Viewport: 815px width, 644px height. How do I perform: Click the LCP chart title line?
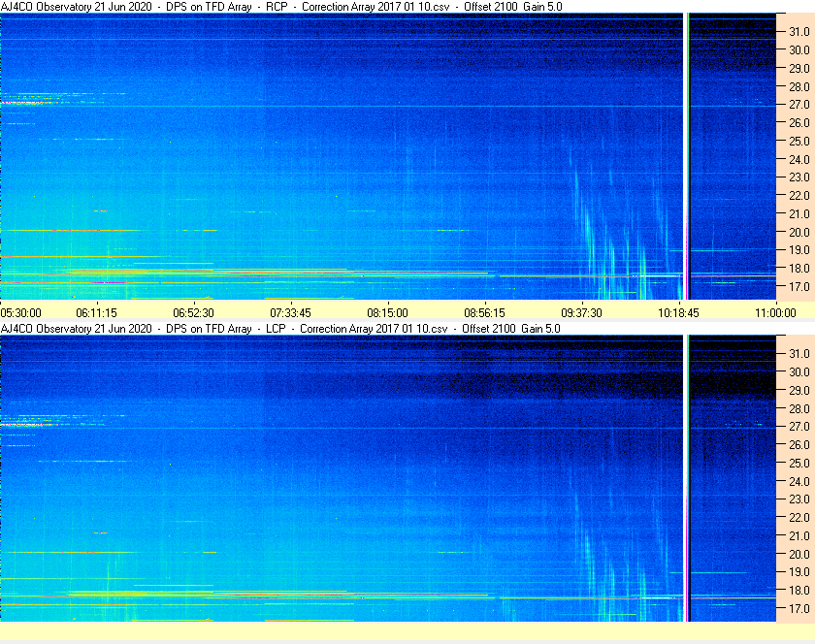coord(280,329)
